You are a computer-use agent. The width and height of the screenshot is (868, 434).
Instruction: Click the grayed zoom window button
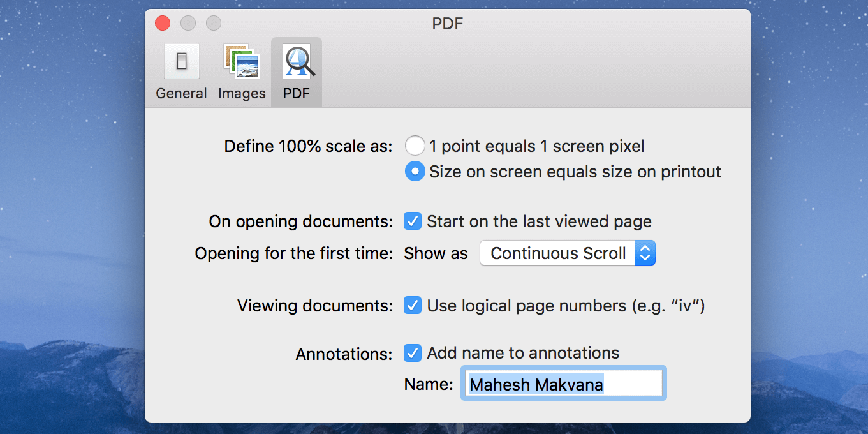coord(214,24)
